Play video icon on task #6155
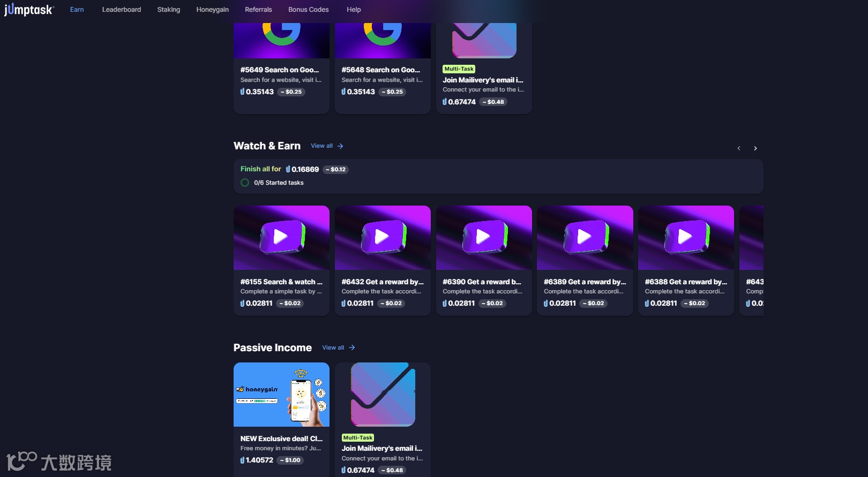Viewport: 868px width, 477px height. click(x=281, y=237)
